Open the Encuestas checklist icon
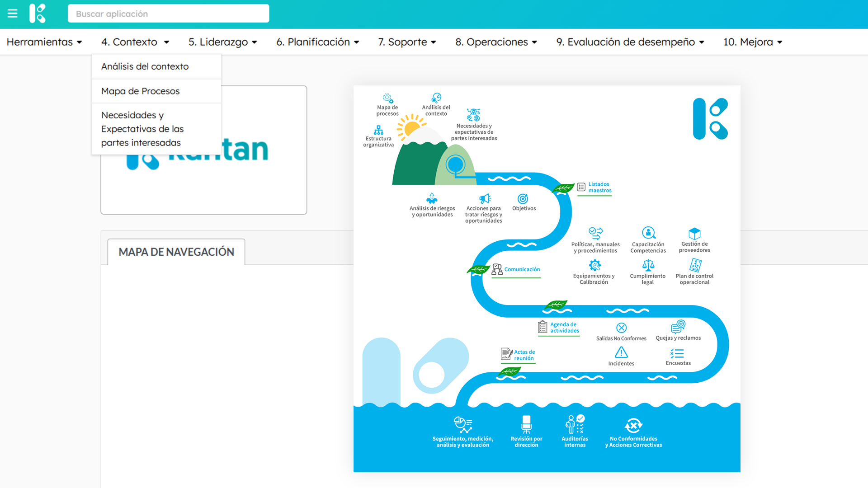This screenshot has height=488, width=868. [677, 353]
